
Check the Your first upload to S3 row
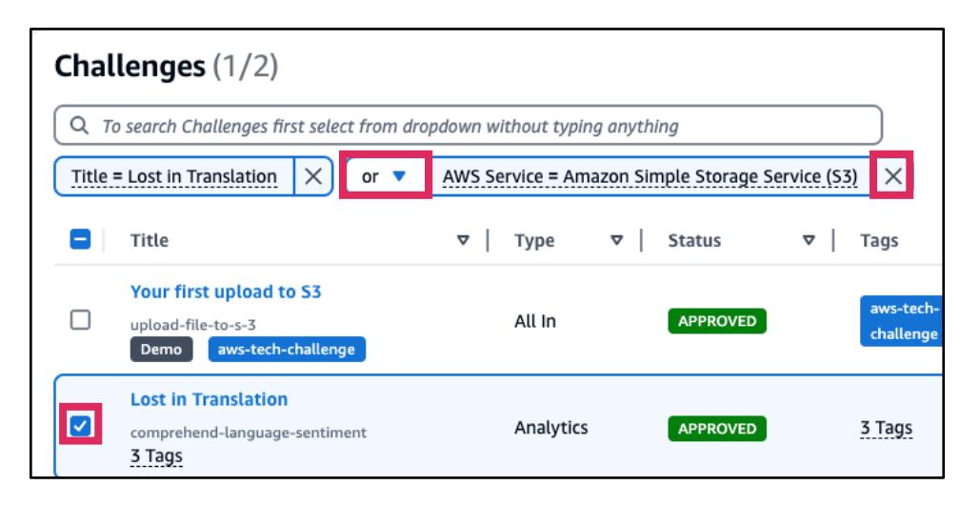[x=80, y=322]
